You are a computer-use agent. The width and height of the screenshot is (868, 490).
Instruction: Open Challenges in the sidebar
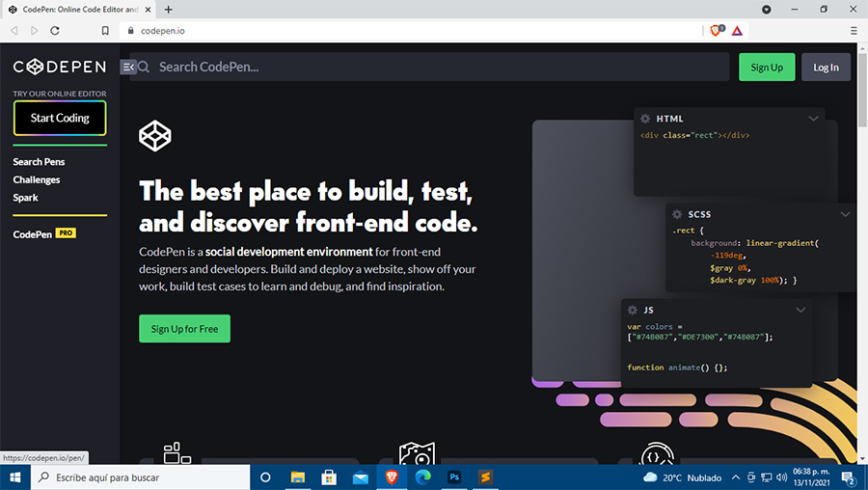pyautogui.click(x=37, y=179)
